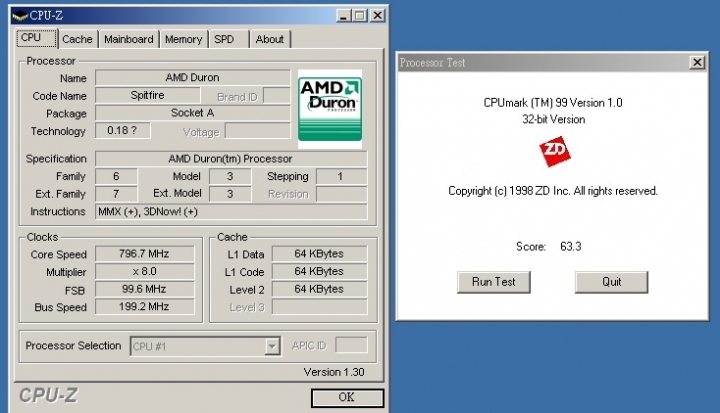Image resolution: width=720 pixels, height=413 pixels.
Task: Click the maximize button of CPU-Z
Action: coord(360,16)
